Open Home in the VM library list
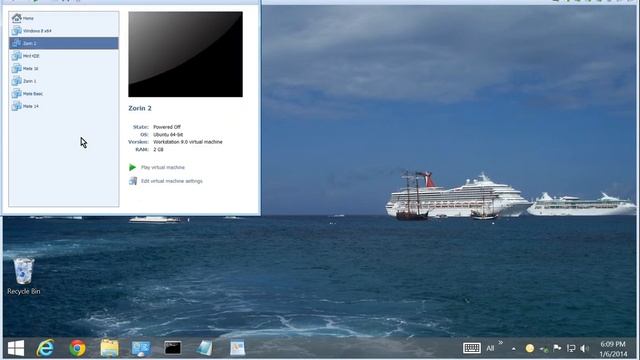Image resolution: width=640 pixels, height=360 pixels. pyautogui.click(x=64, y=18)
